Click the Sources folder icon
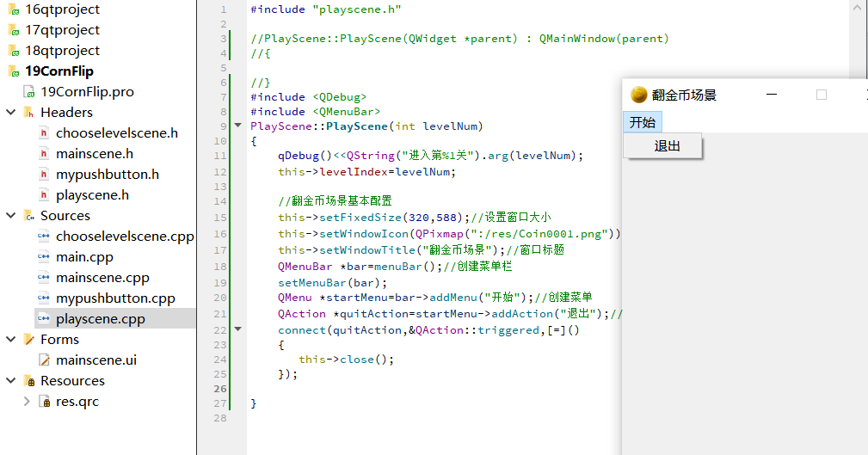The height and width of the screenshot is (455, 868). pyautogui.click(x=28, y=216)
